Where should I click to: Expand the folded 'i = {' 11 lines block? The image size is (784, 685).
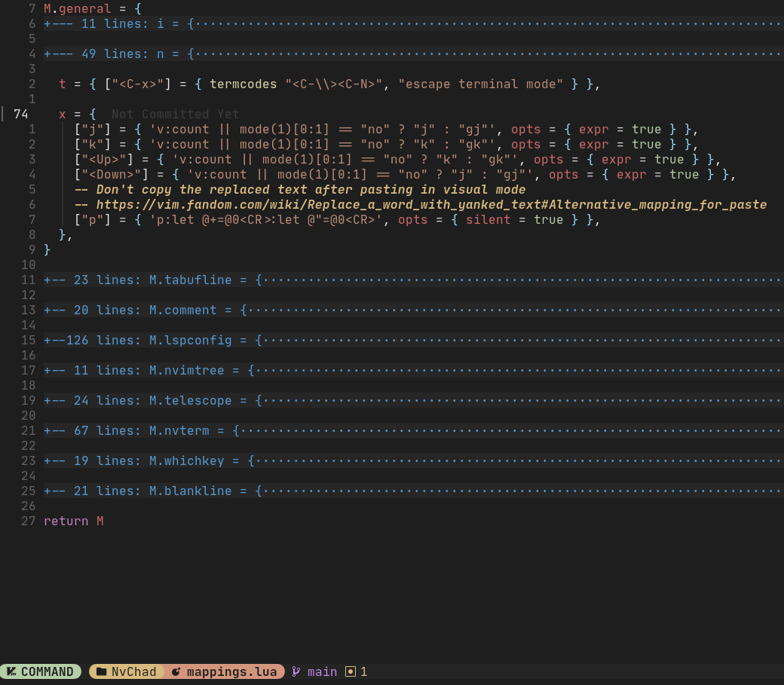pyautogui.click(x=413, y=23)
